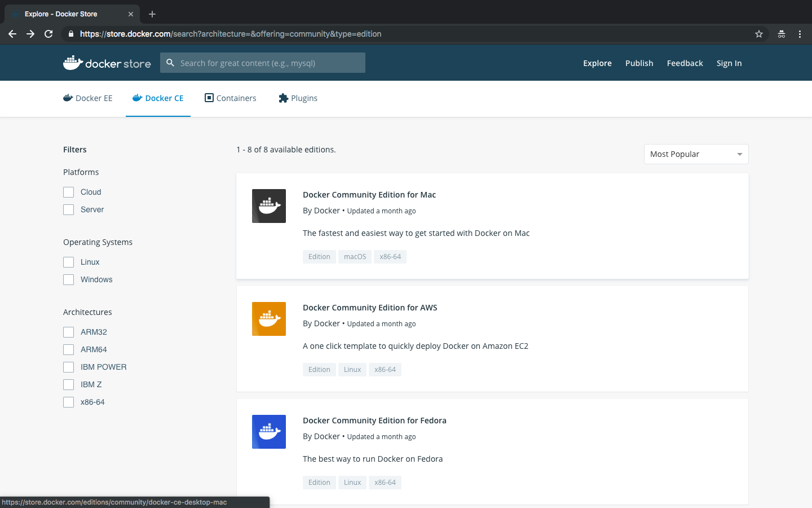This screenshot has width=812, height=508.
Task: Click Sign In
Action: point(729,63)
